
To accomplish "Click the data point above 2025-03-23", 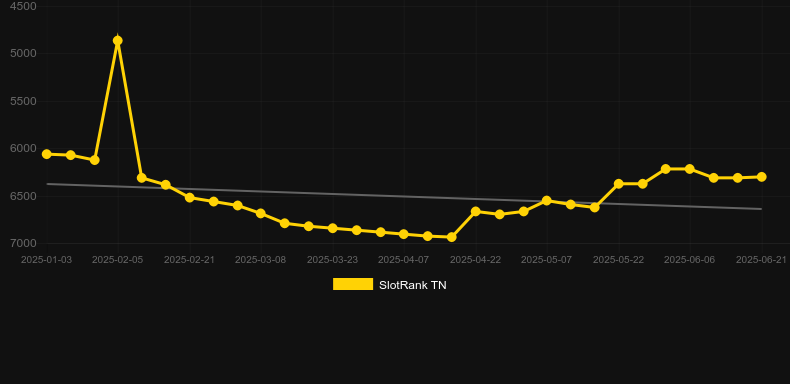I will tap(333, 228).
